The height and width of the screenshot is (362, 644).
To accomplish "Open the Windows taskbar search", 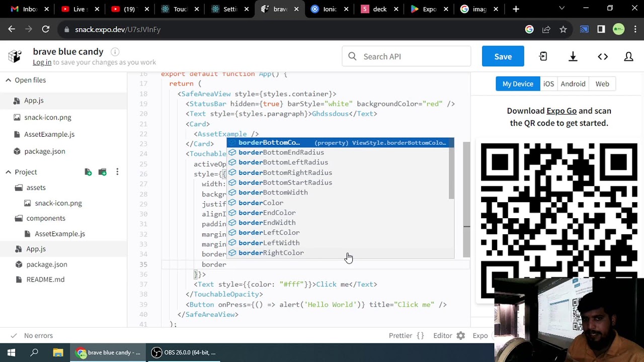I will tap(34, 352).
